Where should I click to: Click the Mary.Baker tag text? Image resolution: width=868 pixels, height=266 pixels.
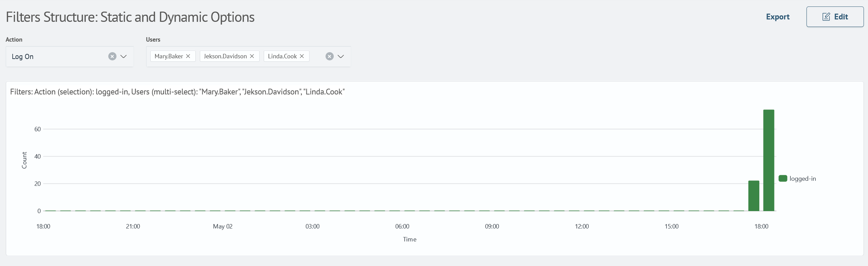[x=169, y=56]
